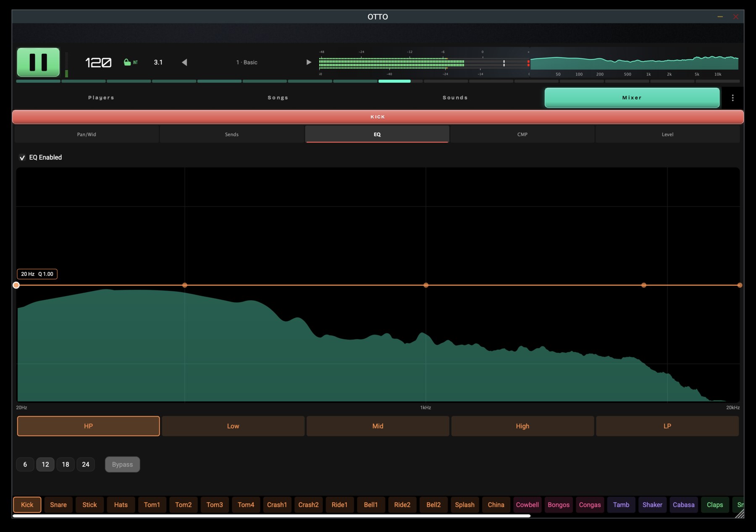756x532 pixels.
Task: Select the China channel
Action: 496,505
